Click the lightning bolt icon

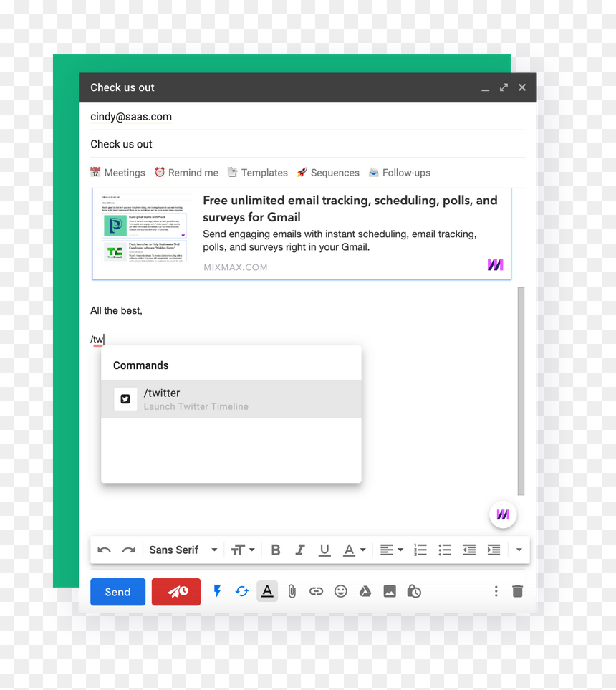tap(217, 591)
